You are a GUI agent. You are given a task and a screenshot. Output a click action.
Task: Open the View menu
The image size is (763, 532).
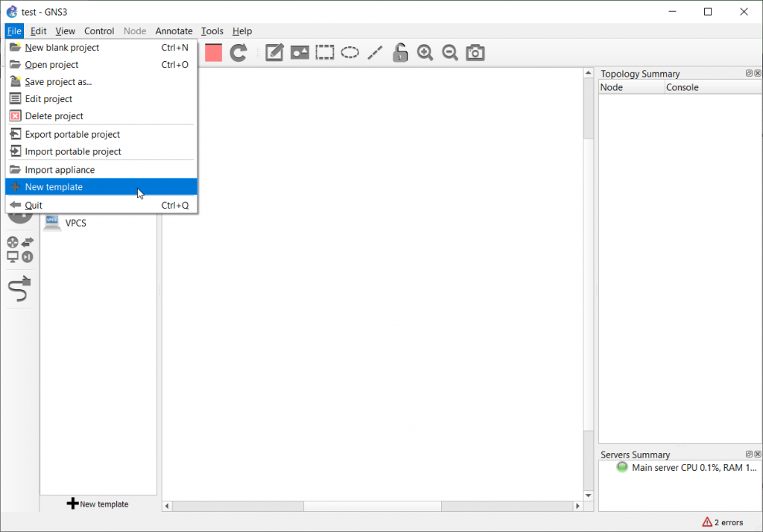click(x=66, y=31)
